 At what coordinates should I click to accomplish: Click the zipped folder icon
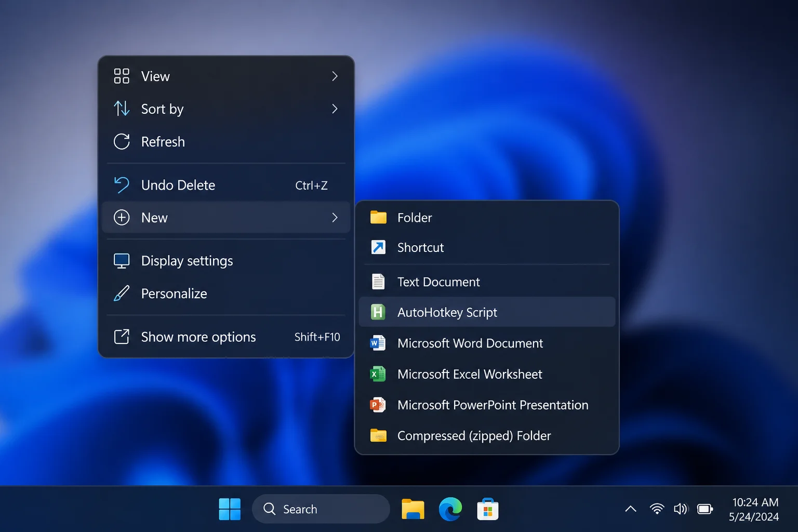378,435
